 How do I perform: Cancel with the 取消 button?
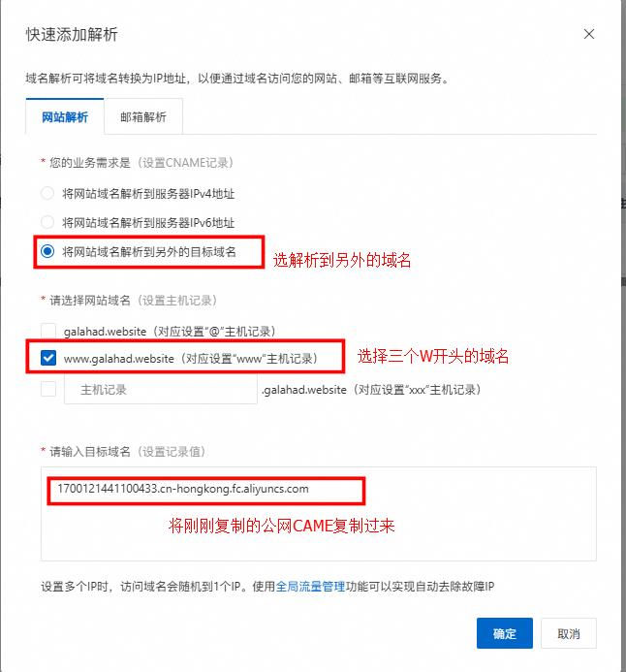(568, 633)
